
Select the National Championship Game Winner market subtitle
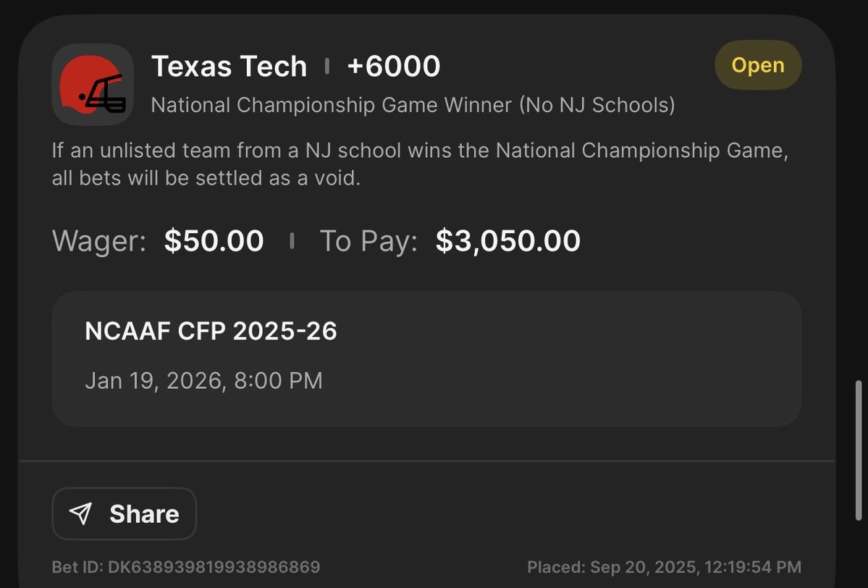pos(413,105)
